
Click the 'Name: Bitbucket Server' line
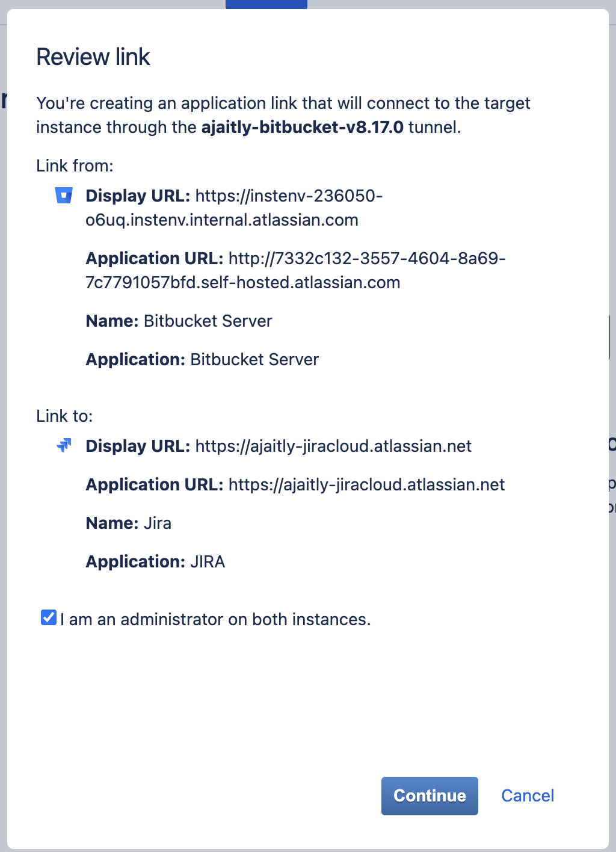179,321
